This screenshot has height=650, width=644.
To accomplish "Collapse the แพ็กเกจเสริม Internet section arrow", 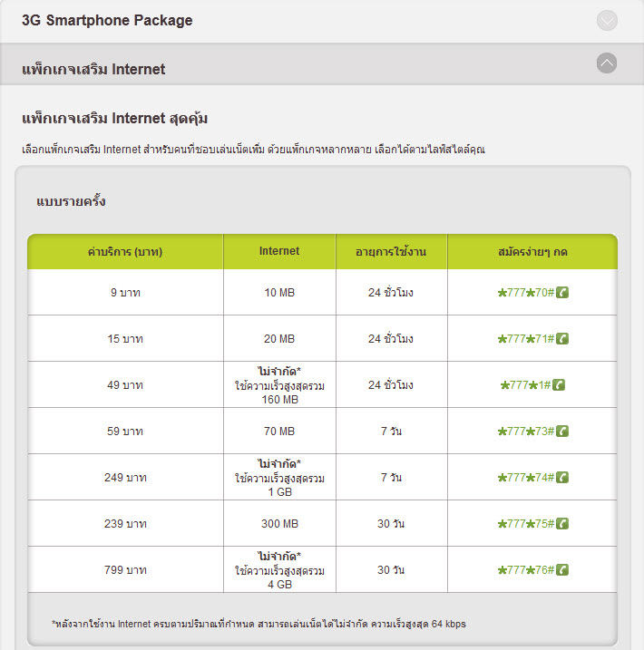I will [x=608, y=63].
